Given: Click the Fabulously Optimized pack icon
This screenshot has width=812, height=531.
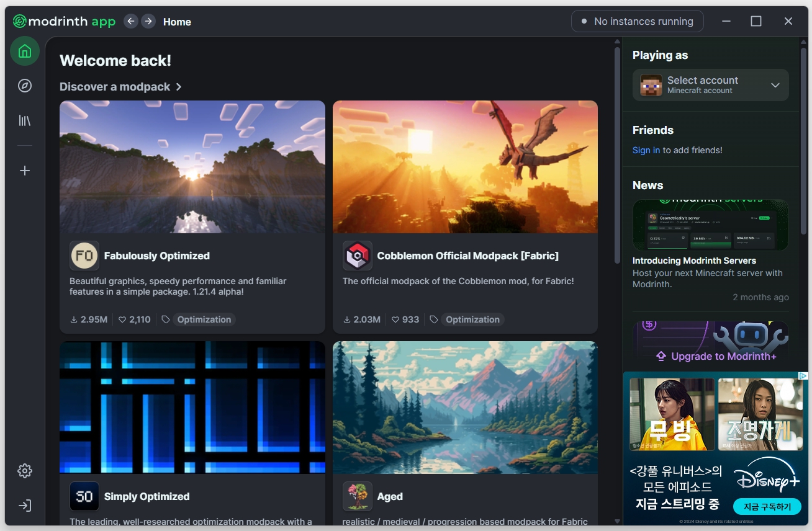Looking at the screenshot, I should [x=84, y=256].
